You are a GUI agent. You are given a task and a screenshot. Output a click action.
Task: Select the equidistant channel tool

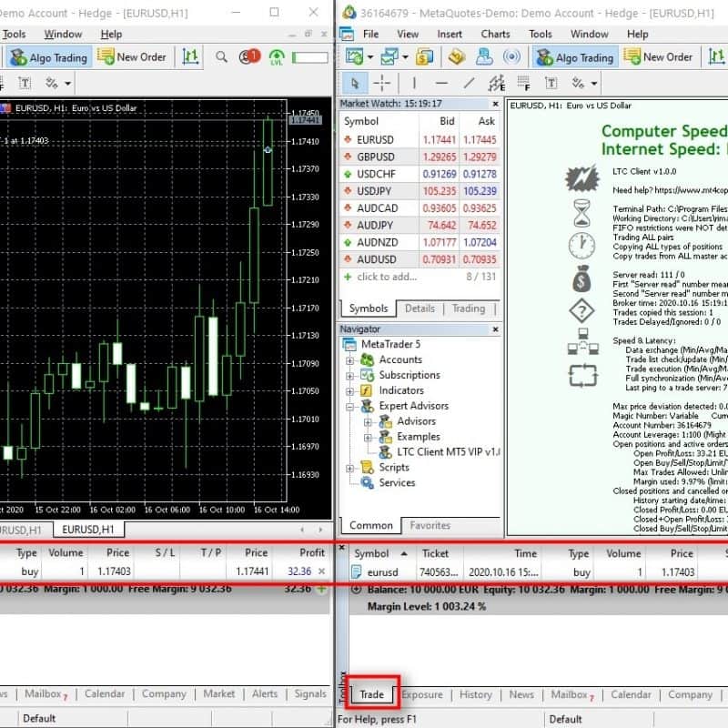click(497, 84)
